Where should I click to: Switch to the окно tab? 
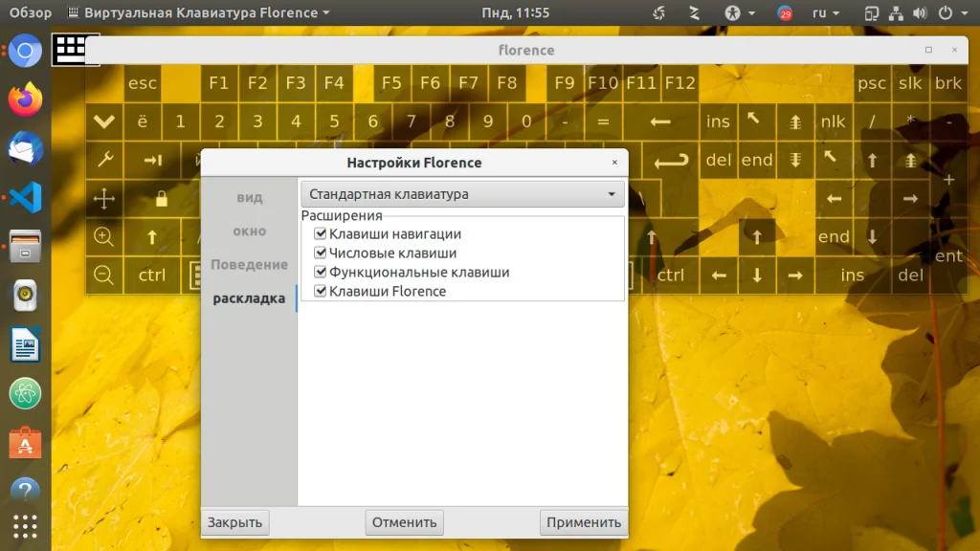250,231
